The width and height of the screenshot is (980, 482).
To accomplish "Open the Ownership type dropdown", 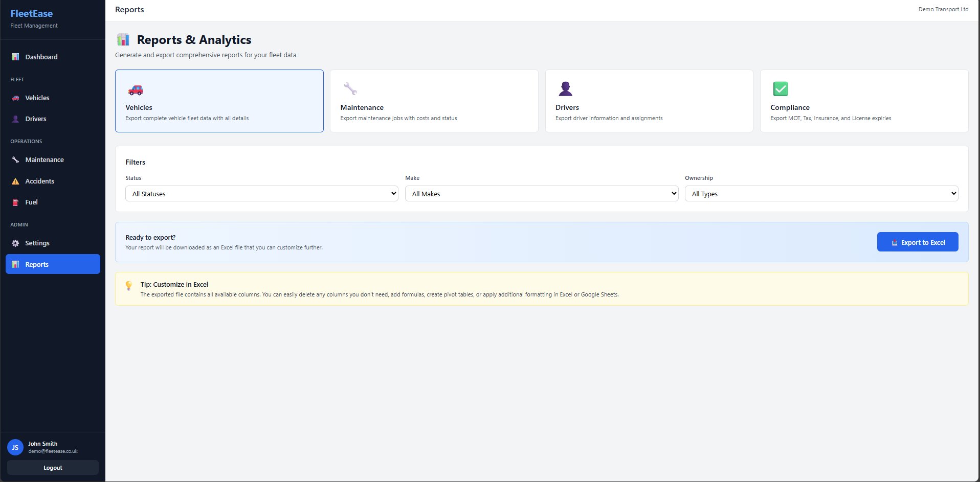I will [821, 194].
